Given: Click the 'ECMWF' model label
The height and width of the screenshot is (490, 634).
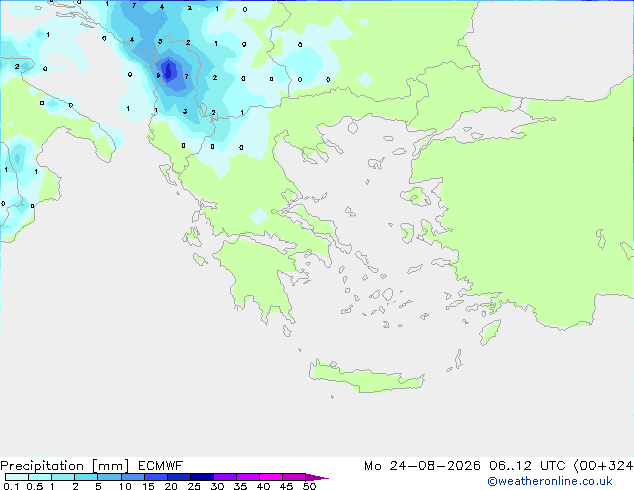Looking at the screenshot, I should pos(161,466).
